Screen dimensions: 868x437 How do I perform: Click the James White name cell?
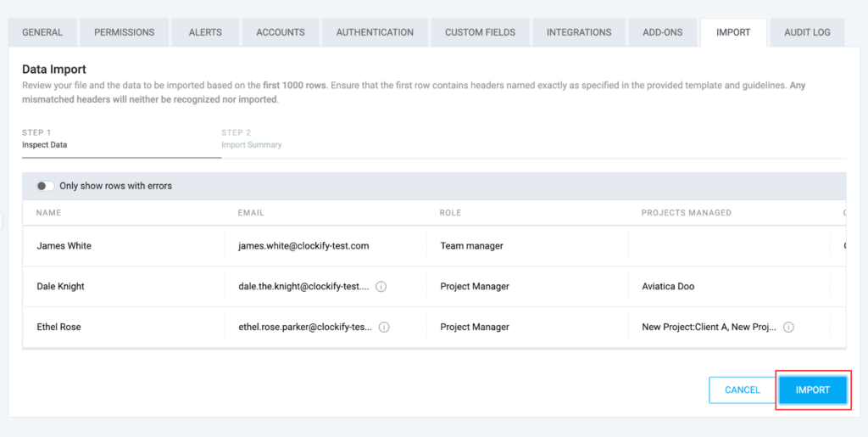point(64,246)
